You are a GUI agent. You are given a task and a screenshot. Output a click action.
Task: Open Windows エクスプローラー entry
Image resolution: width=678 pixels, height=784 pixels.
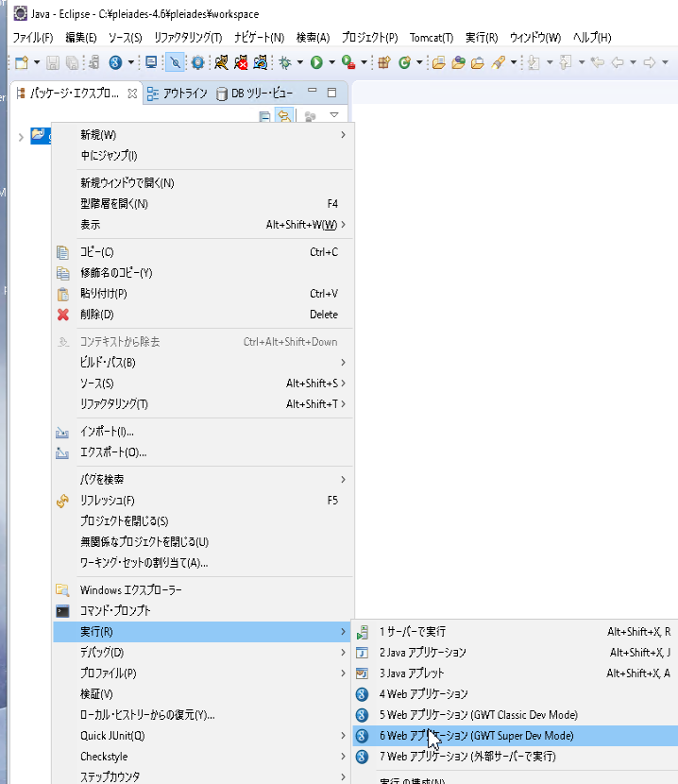[203, 590]
